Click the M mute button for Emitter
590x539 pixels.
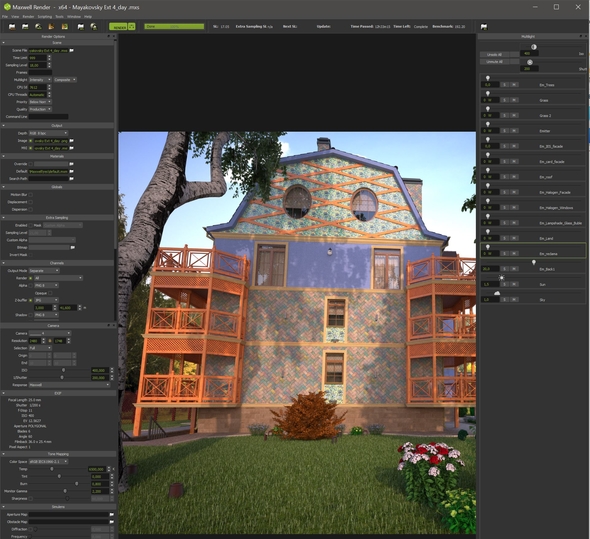coord(514,131)
